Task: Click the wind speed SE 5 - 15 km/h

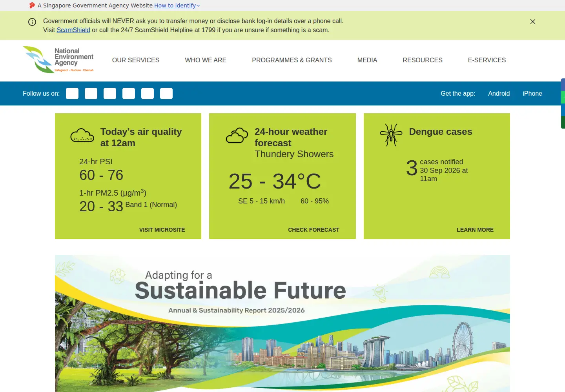Action: (262, 201)
